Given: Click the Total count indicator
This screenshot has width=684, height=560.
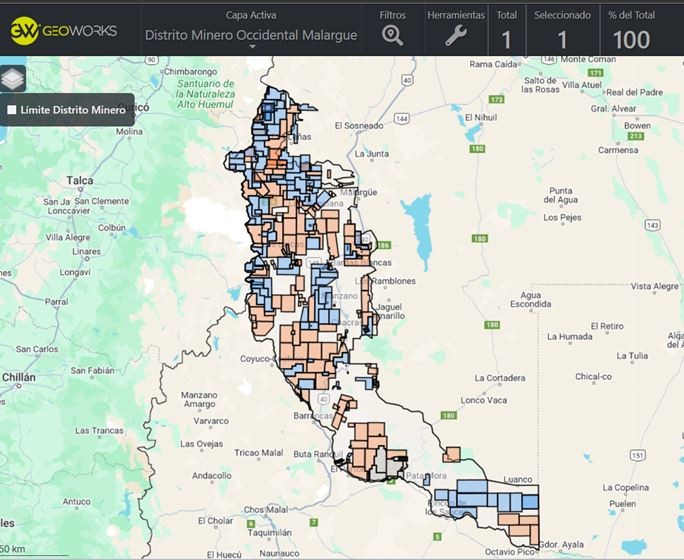Looking at the screenshot, I should (507, 40).
